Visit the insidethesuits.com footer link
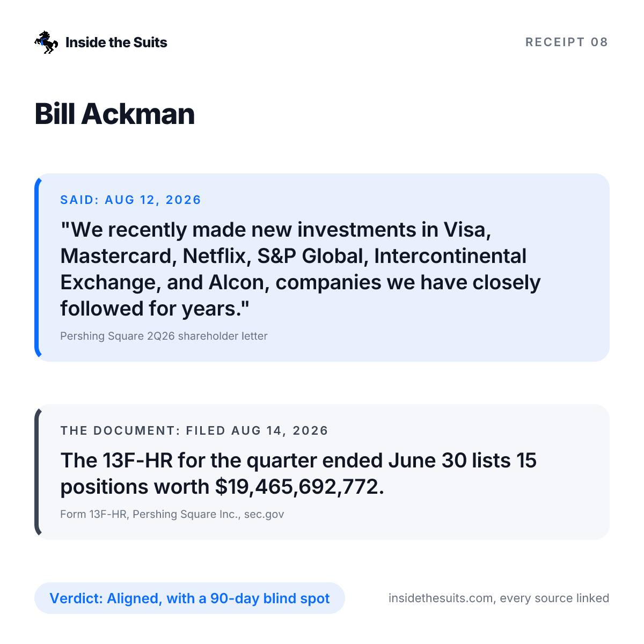The height and width of the screenshot is (644, 644). [499, 598]
